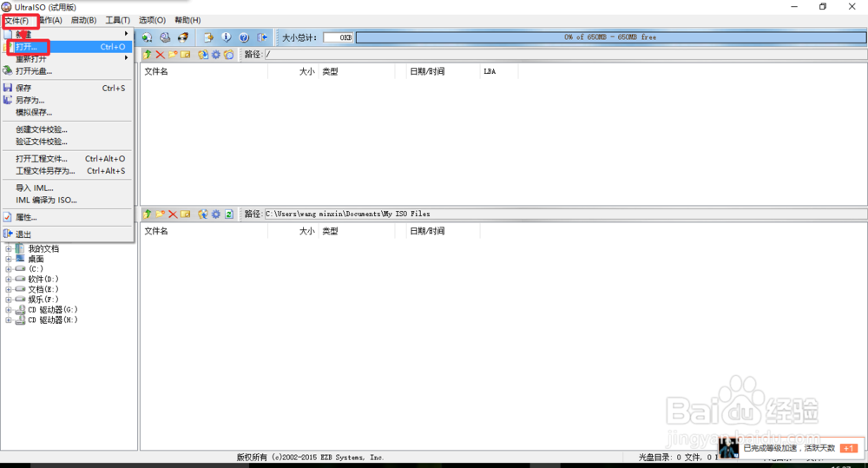Image resolution: width=868 pixels, height=468 pixels.
Task: Choose 保存 in the file menu
Action: (x=67, y=88)
